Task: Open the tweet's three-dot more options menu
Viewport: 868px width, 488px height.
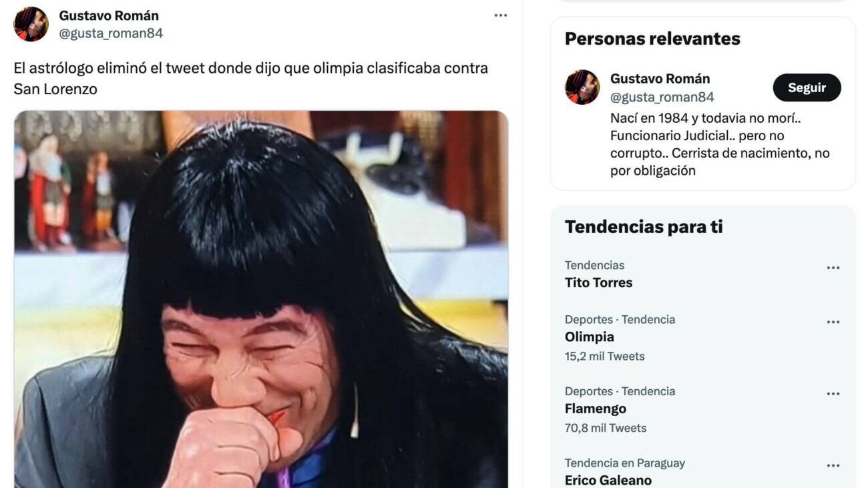Action: [501, 15]
